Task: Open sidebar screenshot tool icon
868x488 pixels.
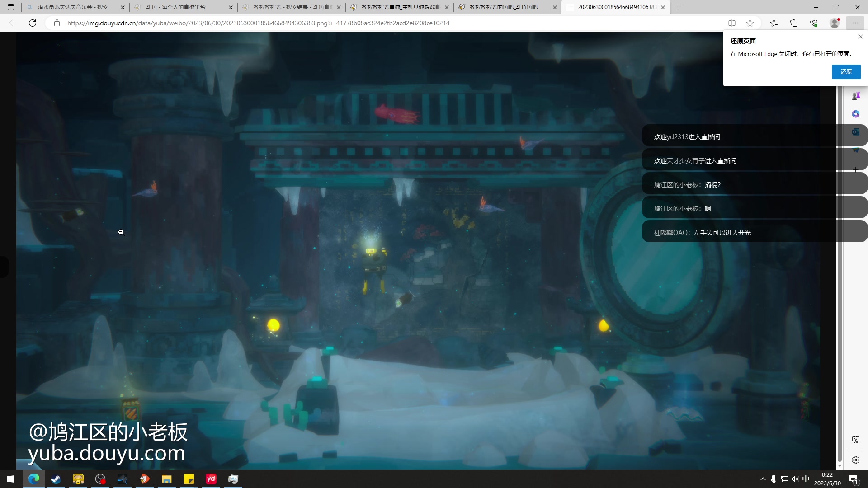Action: (855, 440)
